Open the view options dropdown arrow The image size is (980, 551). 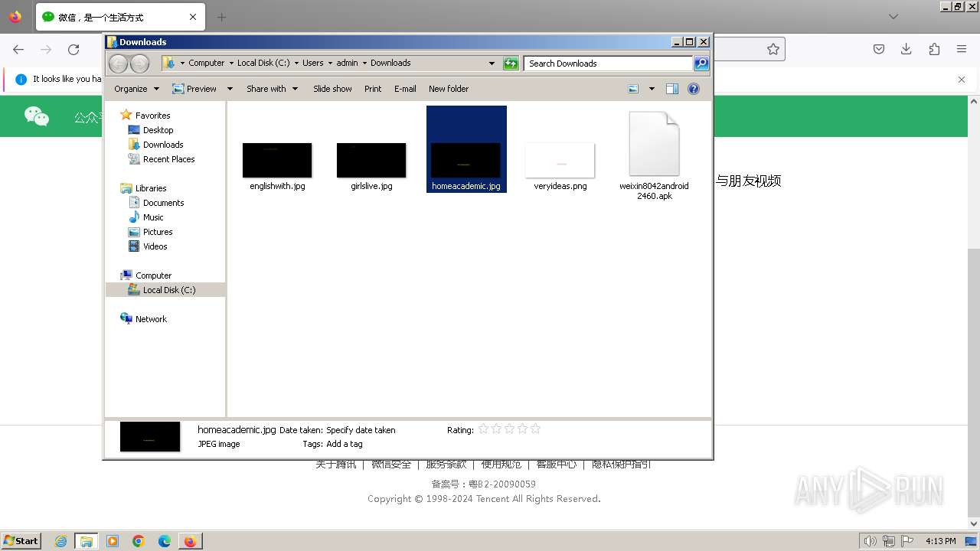652,89
